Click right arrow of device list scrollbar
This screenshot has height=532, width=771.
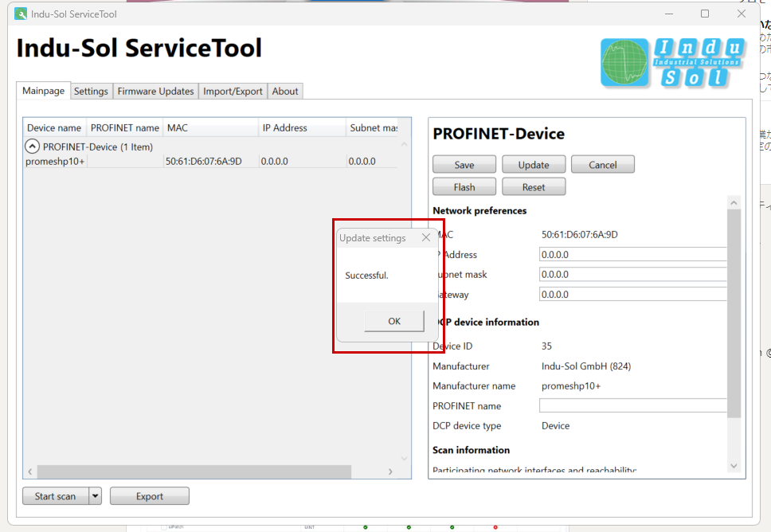click(390, 471)
